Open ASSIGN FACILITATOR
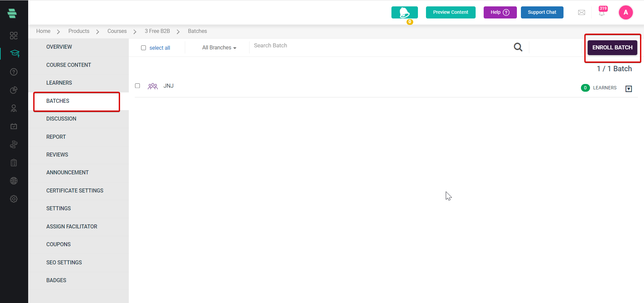Viewport: 644px width, 303px height. pyautogui.click(x=78, y=226)
